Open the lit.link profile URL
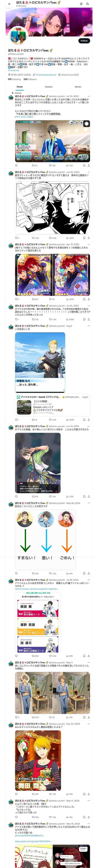The width and height of the screenshot is (98, 868). point(46,75)
